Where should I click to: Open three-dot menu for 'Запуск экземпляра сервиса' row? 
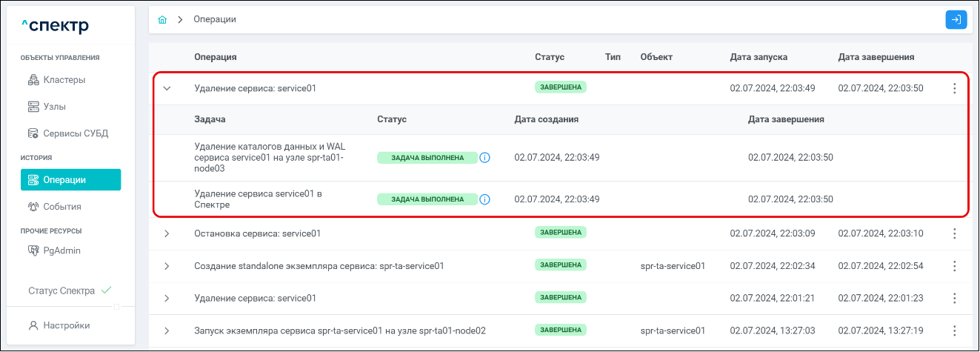pos(954,331)
